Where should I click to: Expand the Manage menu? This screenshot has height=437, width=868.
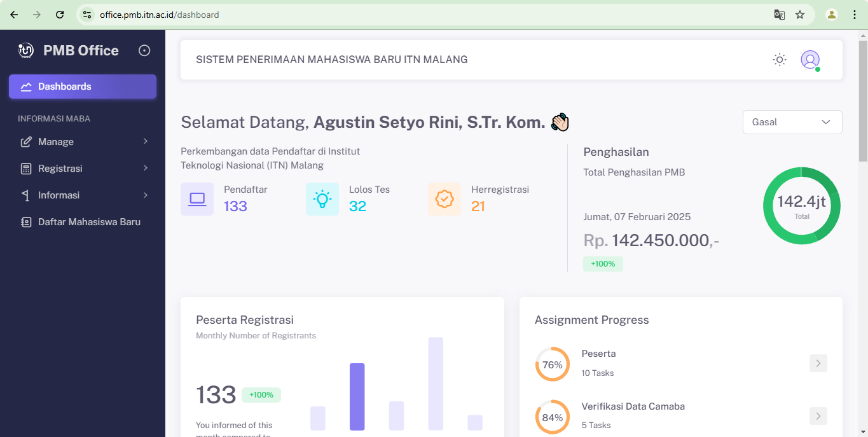83,142
